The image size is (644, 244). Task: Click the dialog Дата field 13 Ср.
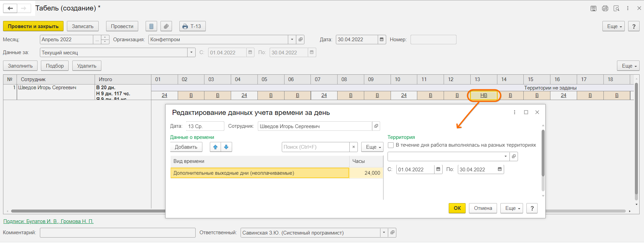(205, 126)
